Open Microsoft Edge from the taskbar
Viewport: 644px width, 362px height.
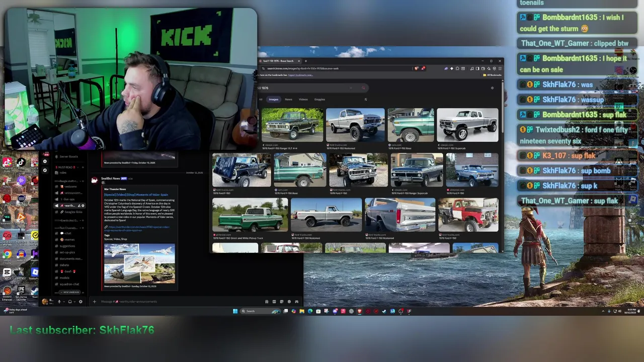click(x=310, y=311)
